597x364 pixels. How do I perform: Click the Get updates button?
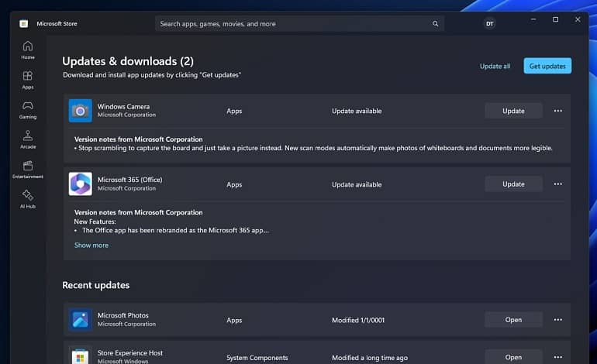click(547, 66)
